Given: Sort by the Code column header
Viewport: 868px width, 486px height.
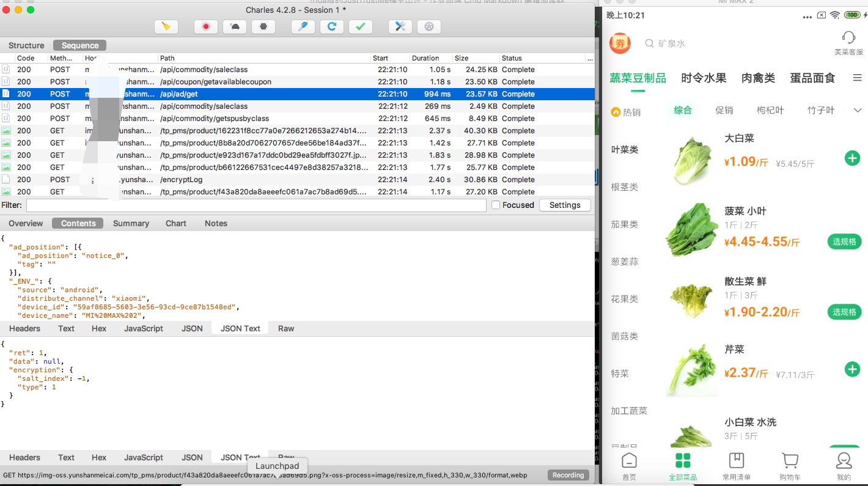Looking at the screenshot, I should (x=26, y=58).
